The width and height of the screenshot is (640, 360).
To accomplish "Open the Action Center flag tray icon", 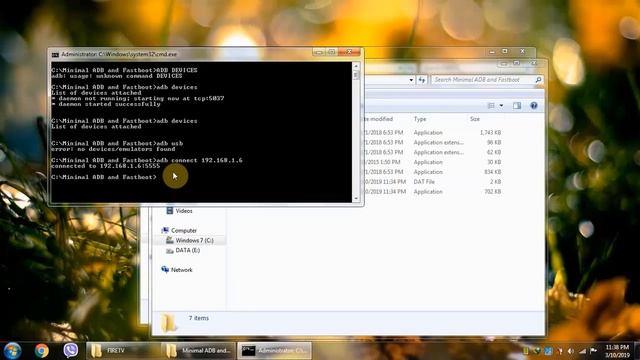I will (x=593, y=351).
